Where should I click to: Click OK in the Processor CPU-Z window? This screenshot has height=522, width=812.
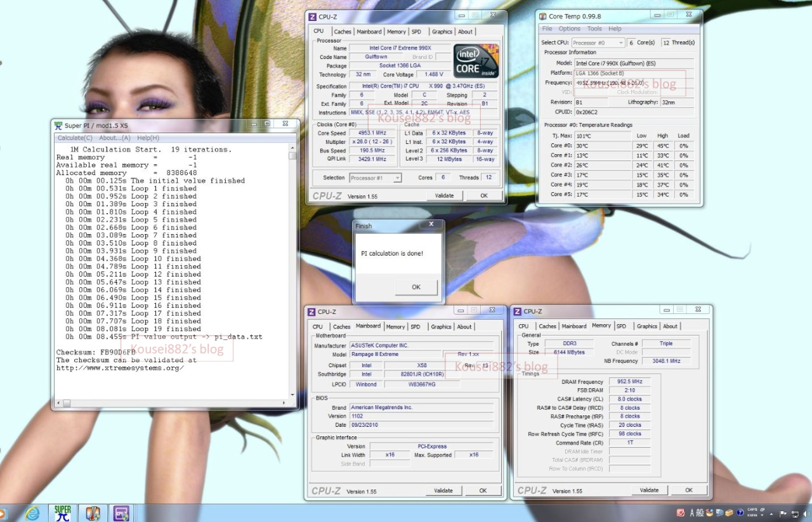[x=483, y=196]
